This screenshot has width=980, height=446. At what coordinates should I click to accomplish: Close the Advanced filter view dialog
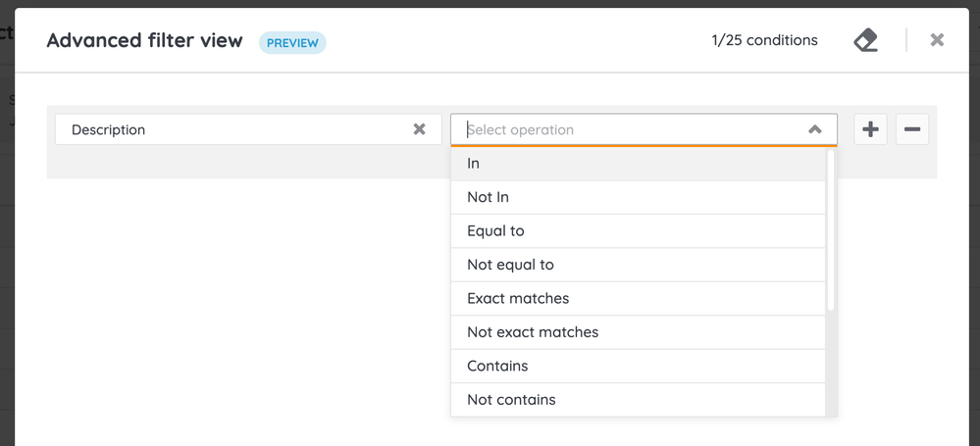pos(937,40)
